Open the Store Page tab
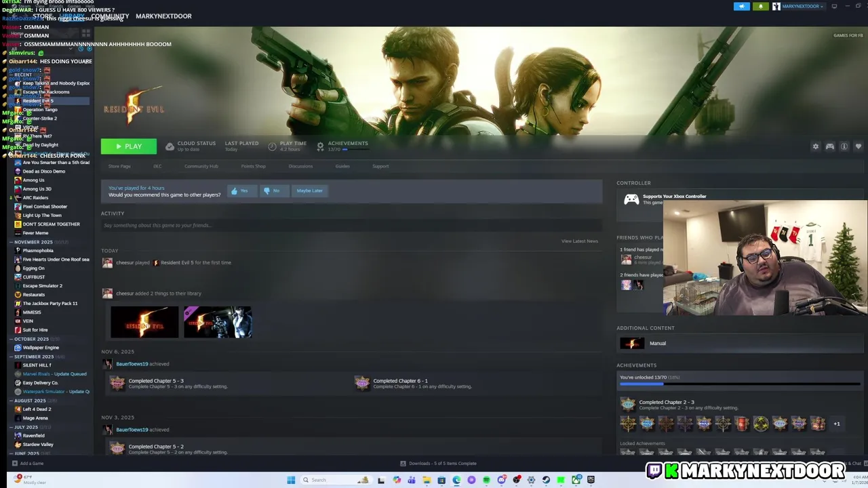Screen dimensions: 868x488 point(119,166)
